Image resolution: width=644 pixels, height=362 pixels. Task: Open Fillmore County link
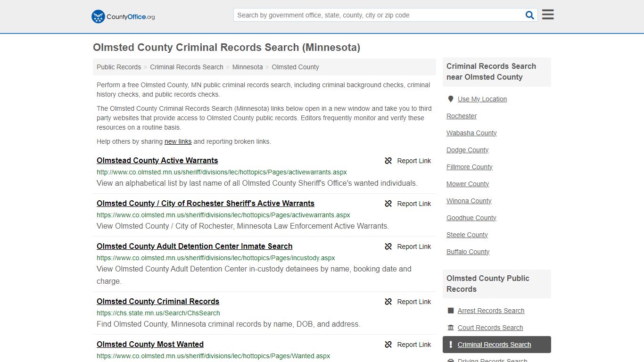point(470,167)
